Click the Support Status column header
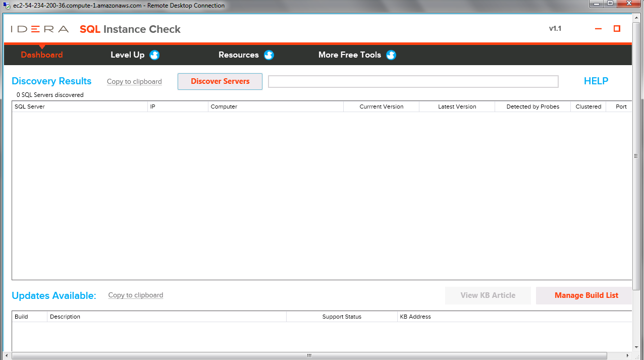The height and width of the screenshot is (360, 644). pyautogui.click(x=342, y=317)
